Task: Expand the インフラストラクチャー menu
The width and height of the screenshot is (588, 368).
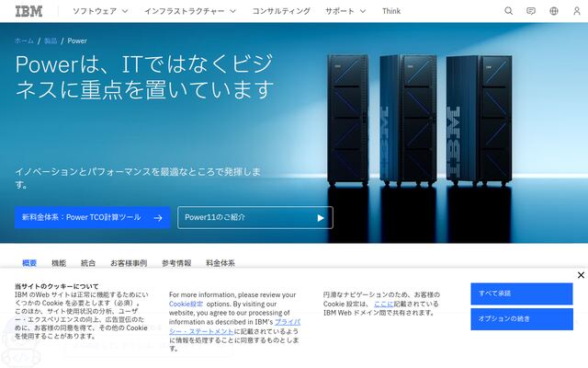Action: (190, 11)
